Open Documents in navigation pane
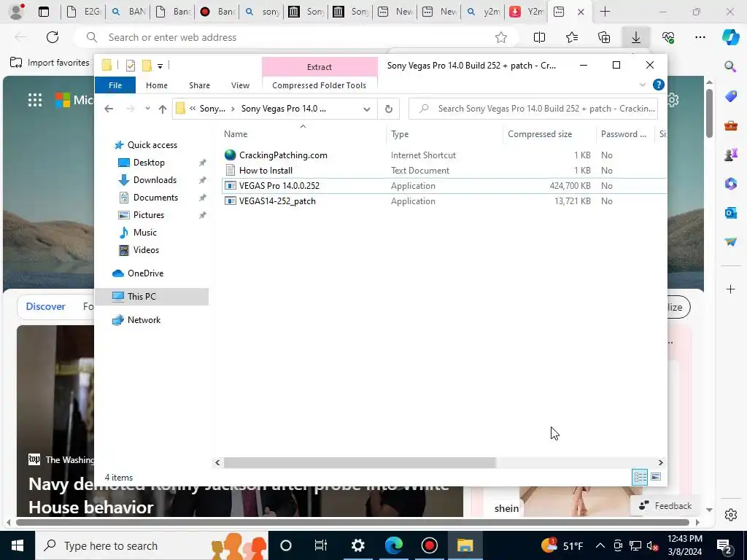 [155, 198]
